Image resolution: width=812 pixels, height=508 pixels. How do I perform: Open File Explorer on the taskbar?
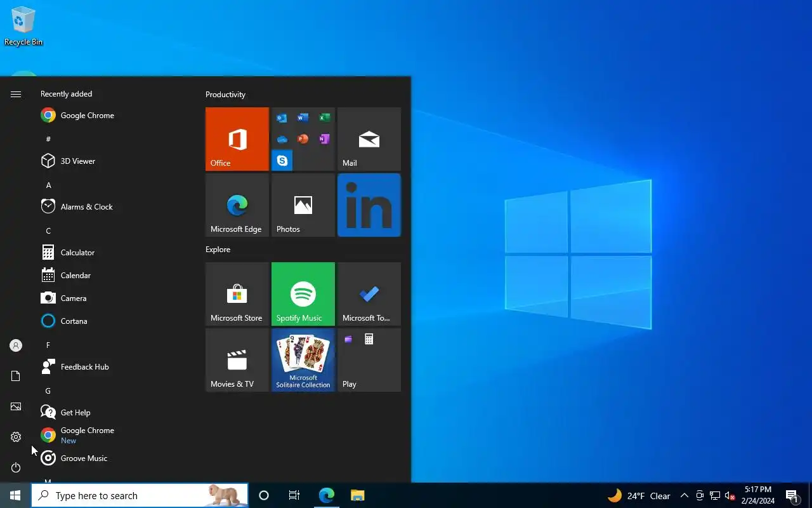tap(357, 495)
